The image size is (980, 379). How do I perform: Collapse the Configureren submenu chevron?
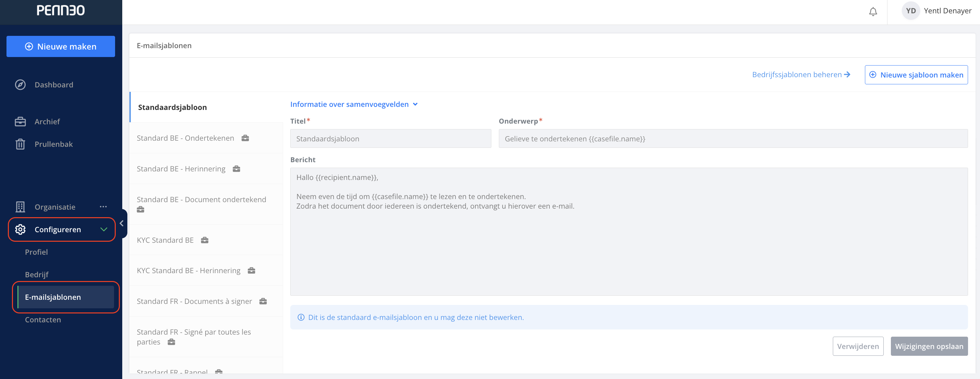tap(103, 229)
